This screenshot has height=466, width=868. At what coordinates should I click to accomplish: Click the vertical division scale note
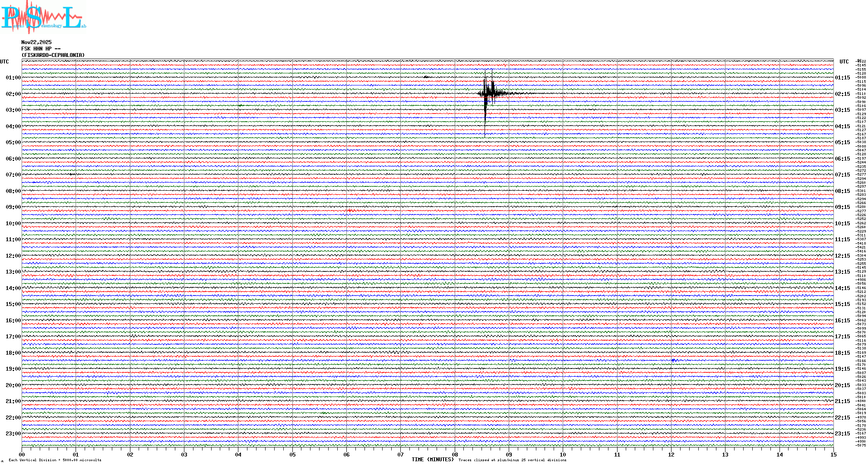coord(55,460)
